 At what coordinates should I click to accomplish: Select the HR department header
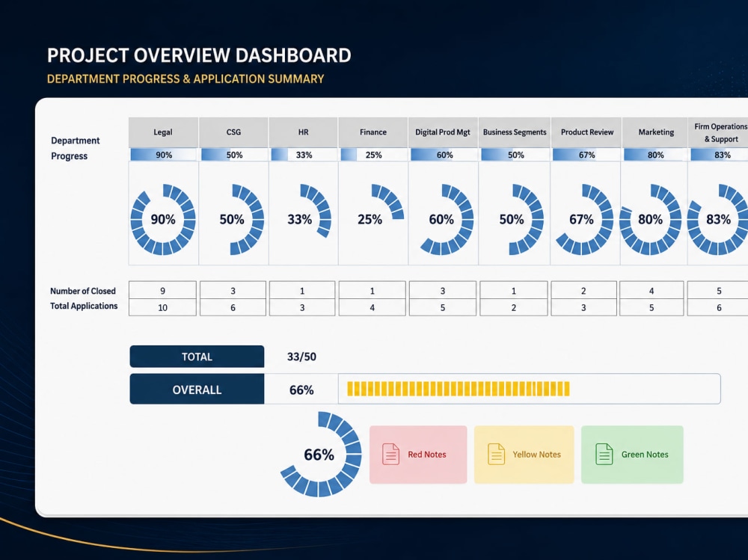point(304,132)
